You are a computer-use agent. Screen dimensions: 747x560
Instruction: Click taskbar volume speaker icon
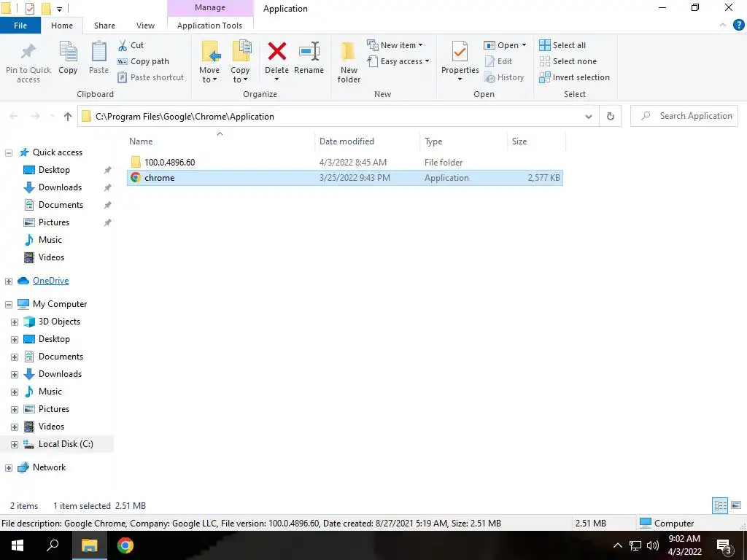653,545
